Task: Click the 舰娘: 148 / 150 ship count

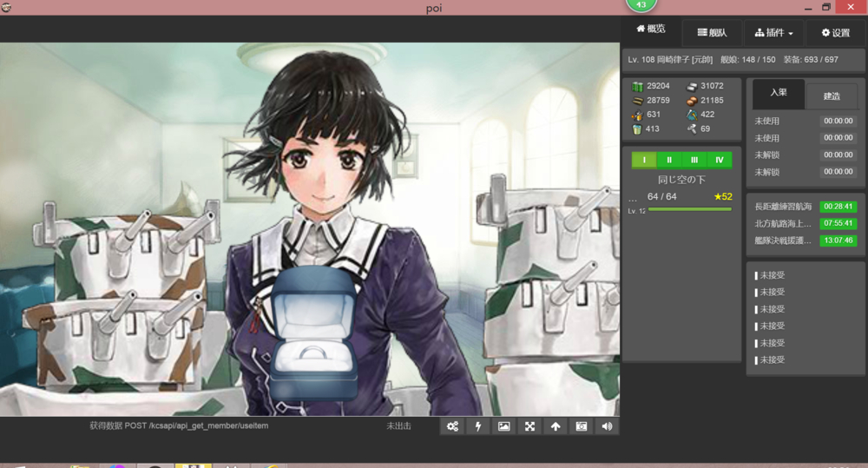Action: 748,60
